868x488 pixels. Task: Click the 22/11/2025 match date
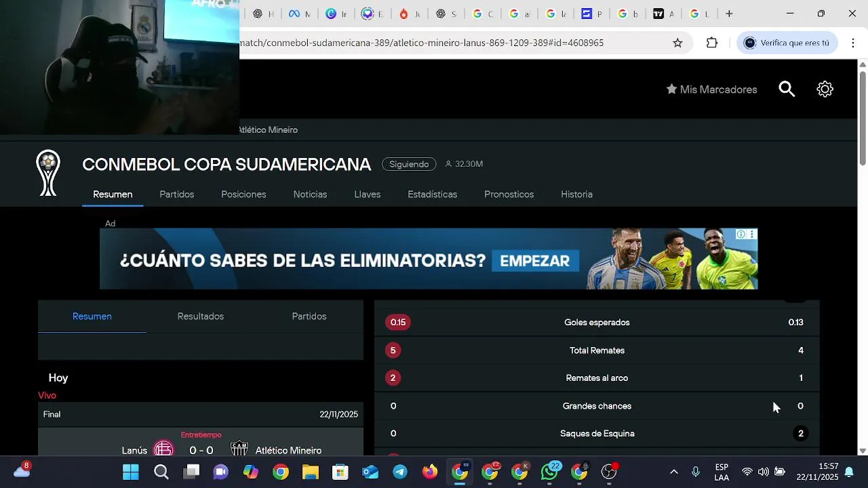tap(338, 414)
